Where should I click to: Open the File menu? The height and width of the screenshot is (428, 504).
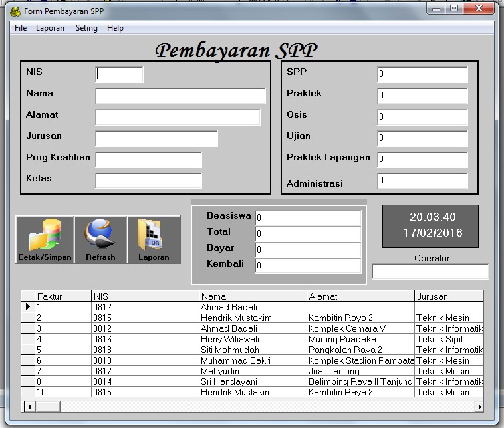pos(21,28)
